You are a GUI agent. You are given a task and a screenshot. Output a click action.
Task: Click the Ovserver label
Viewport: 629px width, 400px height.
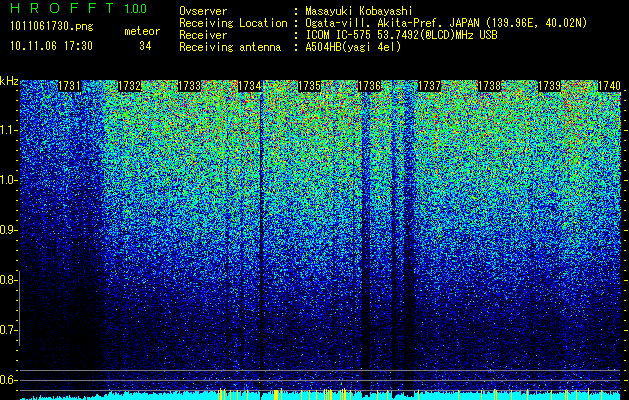point(203,11)
